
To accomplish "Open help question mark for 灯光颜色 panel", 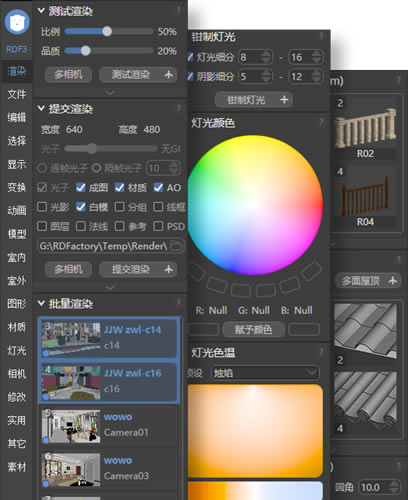I will tap(321, 122).
